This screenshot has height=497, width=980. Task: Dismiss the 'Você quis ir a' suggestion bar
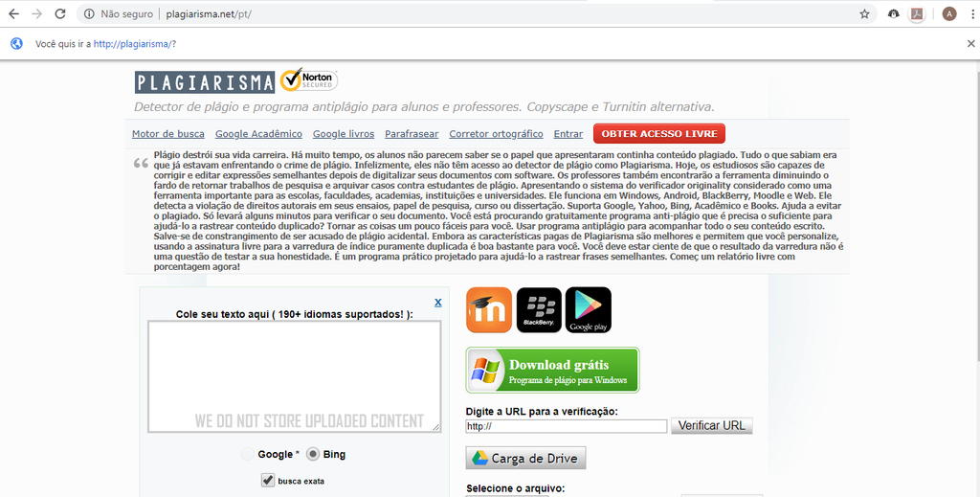pyautogui.click(x=970, y=44)
